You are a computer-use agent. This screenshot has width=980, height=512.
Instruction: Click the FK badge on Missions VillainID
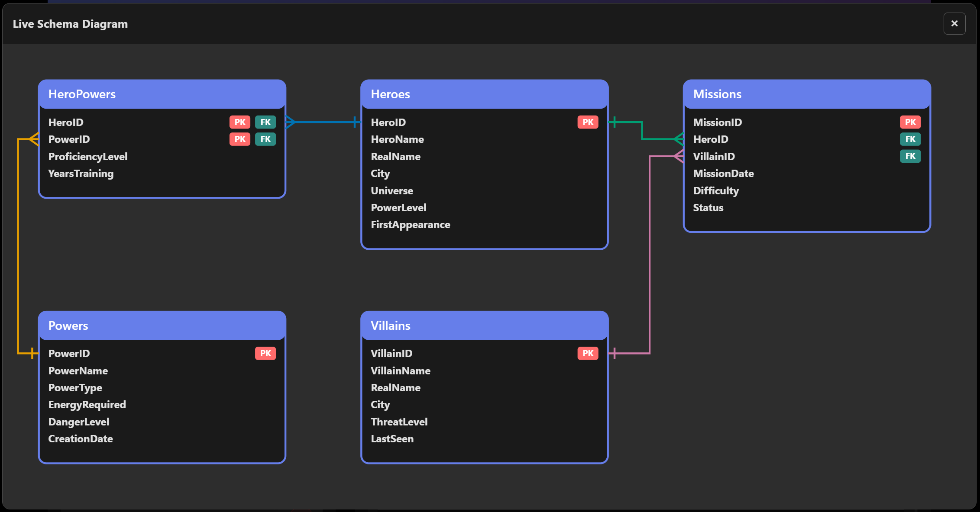tap(910, 156)
